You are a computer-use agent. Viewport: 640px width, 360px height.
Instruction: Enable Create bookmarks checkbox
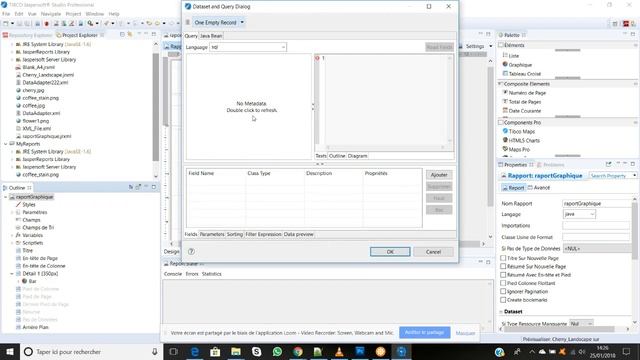coord(503,300)
